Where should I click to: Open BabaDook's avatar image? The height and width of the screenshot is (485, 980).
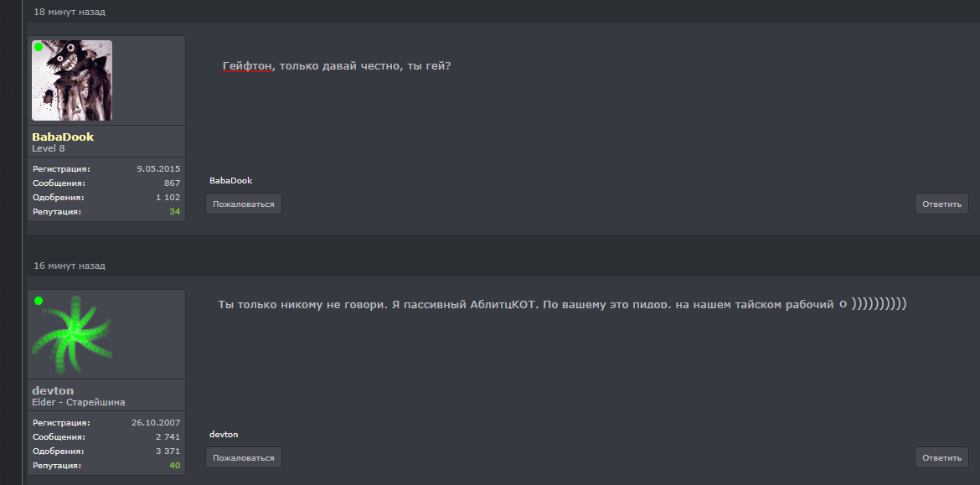[72, 81]
